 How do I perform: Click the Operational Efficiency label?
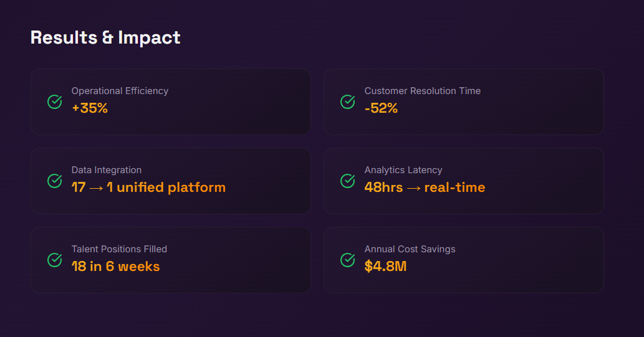[120, 91]
